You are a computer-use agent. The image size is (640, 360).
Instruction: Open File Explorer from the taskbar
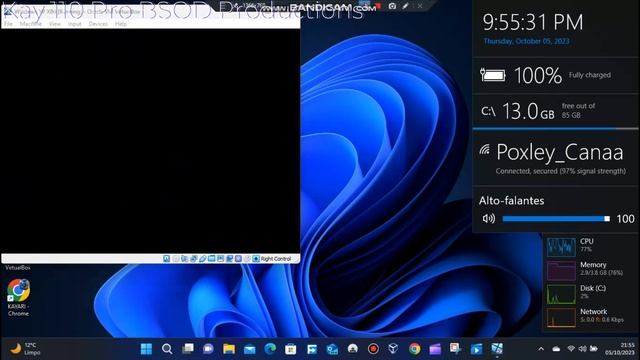[229, 349]
